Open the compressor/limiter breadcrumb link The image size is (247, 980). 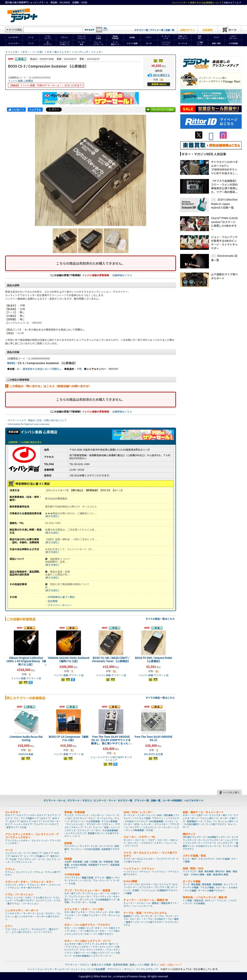(89, 52)
